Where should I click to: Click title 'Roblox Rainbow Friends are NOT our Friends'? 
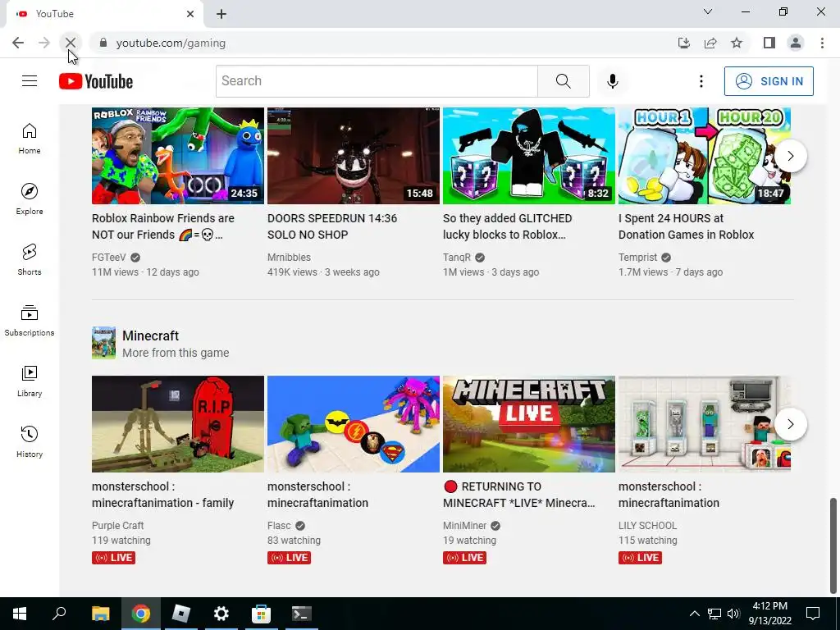[x=163, y=226]
